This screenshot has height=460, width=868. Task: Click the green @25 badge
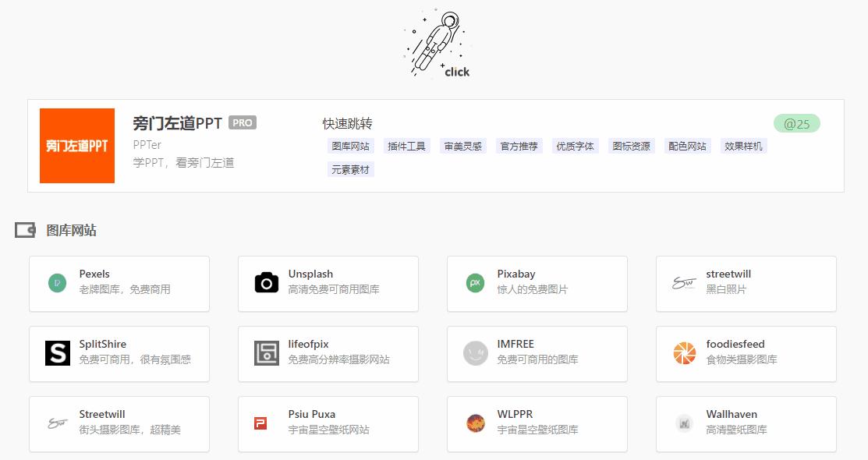[x=797, y=123]
